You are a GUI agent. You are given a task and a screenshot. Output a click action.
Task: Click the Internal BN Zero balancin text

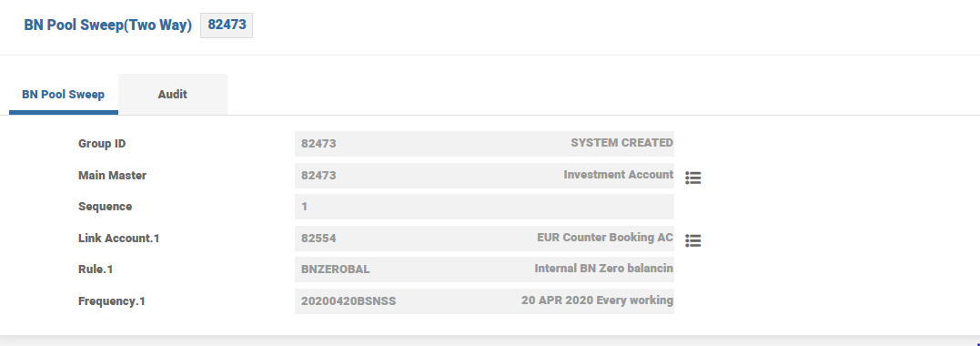click(x=604, y=269)
